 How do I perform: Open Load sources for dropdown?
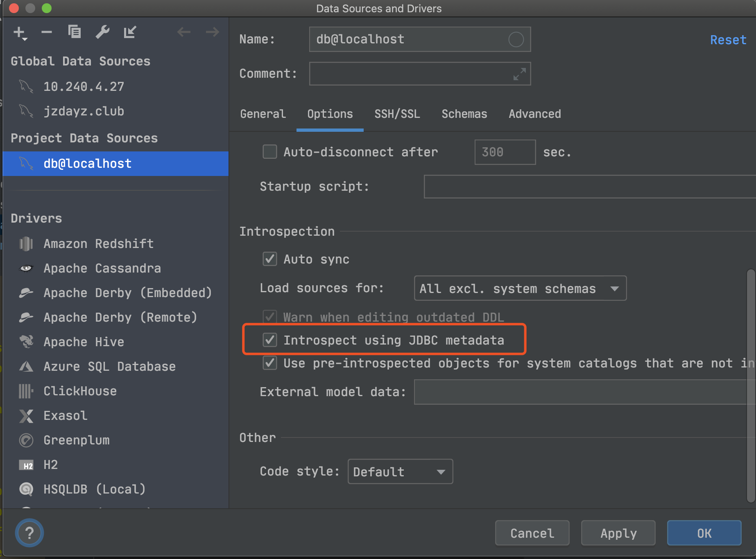tap(520, 288)
